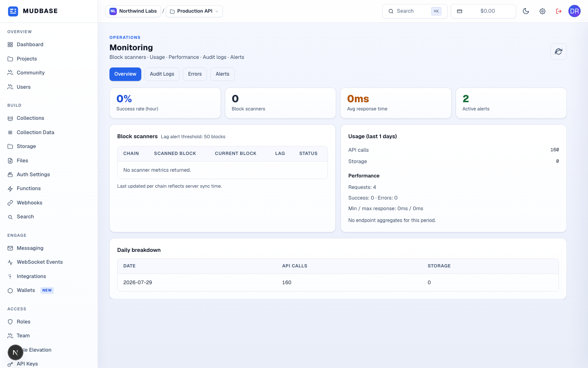
Task: Log out using the red exit icon
Action: coord(559,11)
